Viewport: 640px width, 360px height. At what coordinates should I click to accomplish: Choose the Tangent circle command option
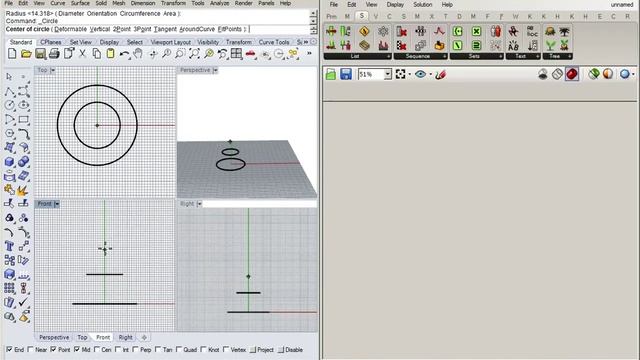[165, 29]
